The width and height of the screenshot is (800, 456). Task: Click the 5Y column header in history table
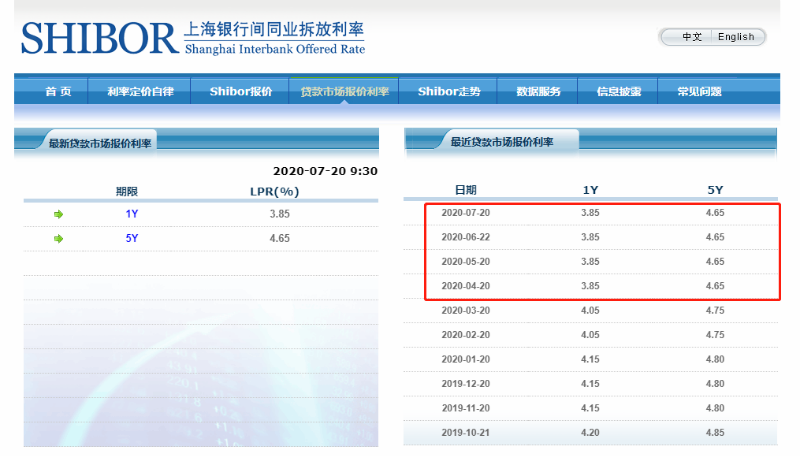(x=715, y=190)
